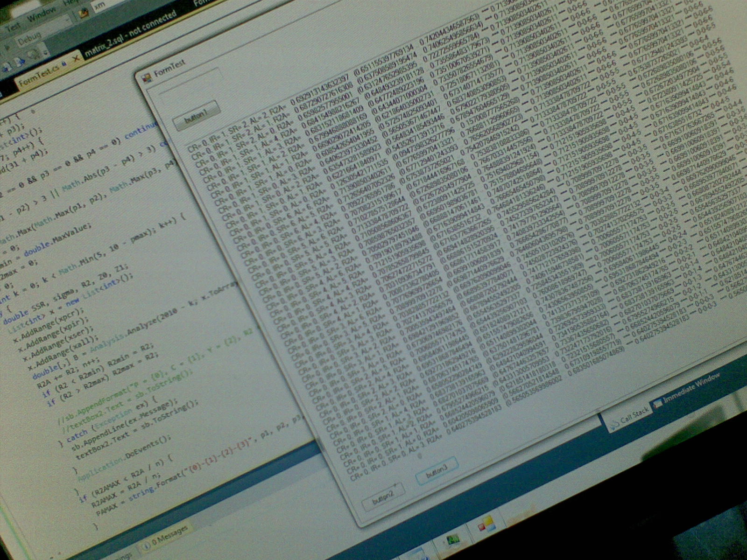The height and width of the screenshot is (560, 747).
Task: Click the FormTest window title bar icon
Action: coord(146,77)
